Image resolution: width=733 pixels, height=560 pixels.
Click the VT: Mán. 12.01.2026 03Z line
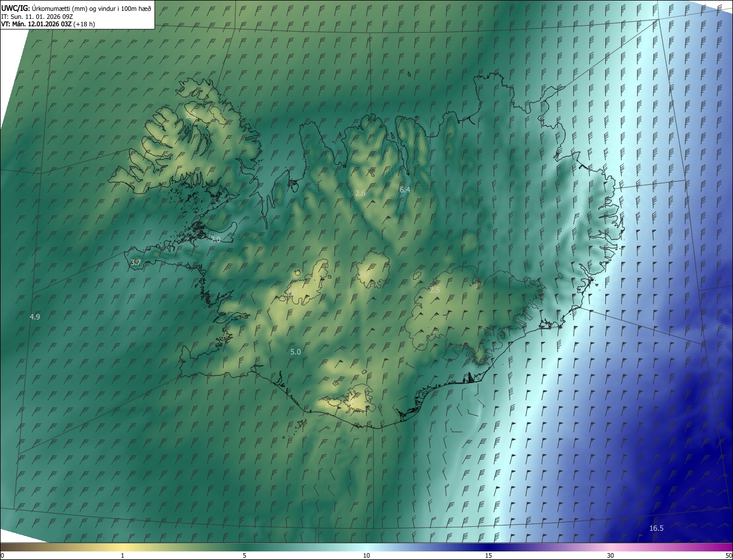(x=48, y=24)
